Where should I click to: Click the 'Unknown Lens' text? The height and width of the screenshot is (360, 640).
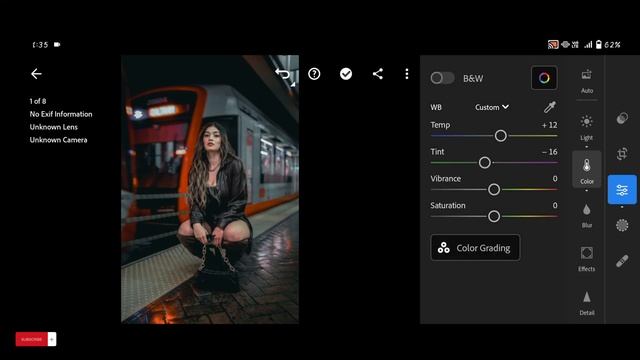pyautogui.click(x=53, y=127)
